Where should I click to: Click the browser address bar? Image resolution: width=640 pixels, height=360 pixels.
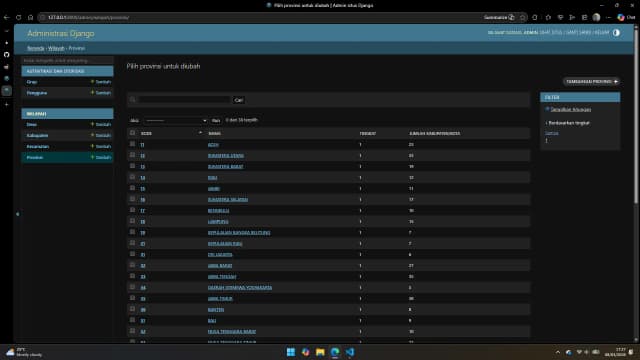point(261,18)
